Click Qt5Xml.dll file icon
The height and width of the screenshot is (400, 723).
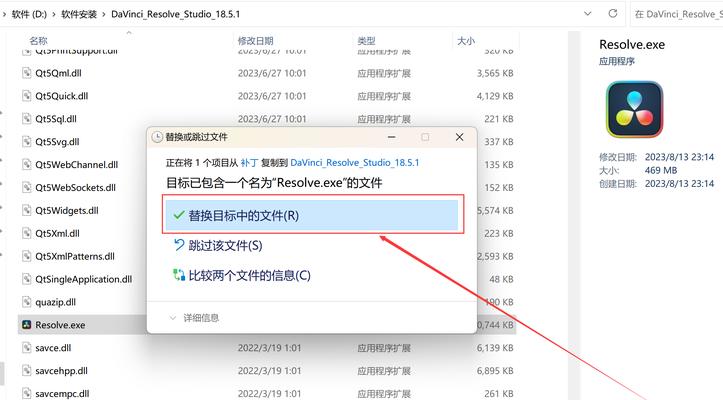pyautogui.click(x=27, y=233)
